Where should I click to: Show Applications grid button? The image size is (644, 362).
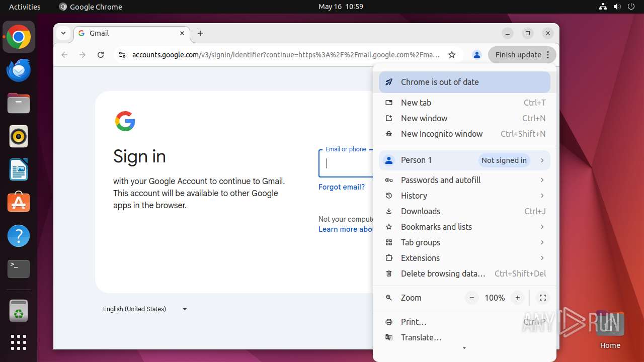pos(19,342)
